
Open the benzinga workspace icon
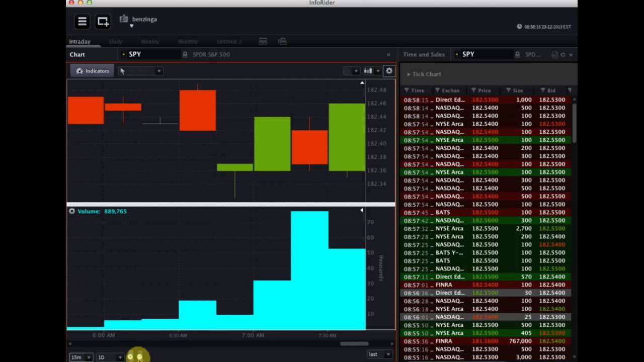[124, 19]
